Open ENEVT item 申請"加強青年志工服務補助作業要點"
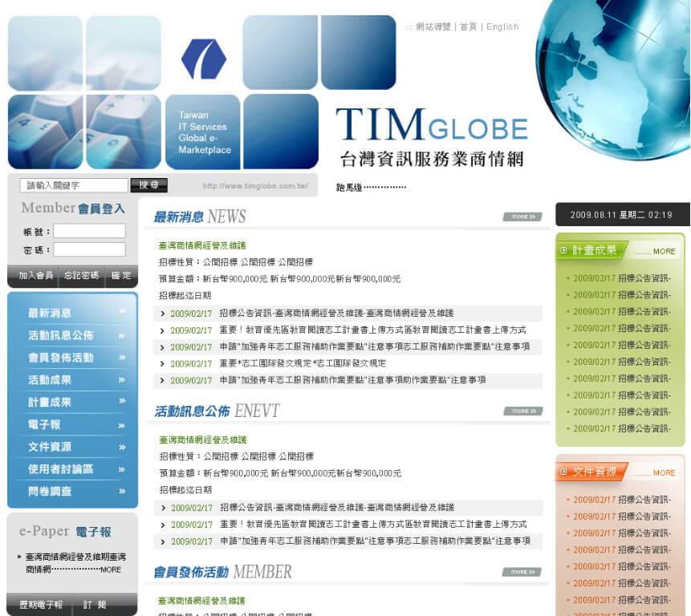The width and height of the screenshot is (691, 616). 375,541
